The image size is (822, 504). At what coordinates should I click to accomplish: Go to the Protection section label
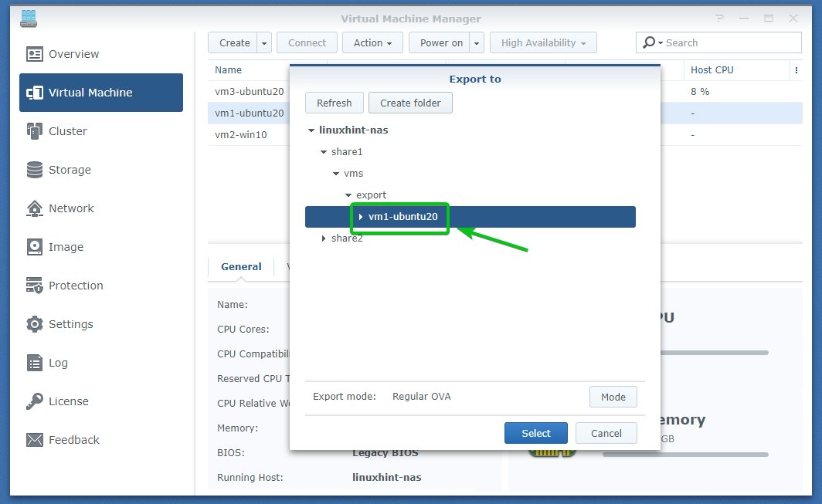click(76, 286)
